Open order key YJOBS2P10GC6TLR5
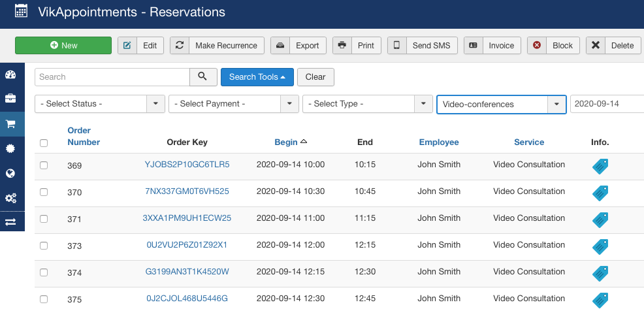This screenshot has height=311, width=644. [x=187, y=165]
